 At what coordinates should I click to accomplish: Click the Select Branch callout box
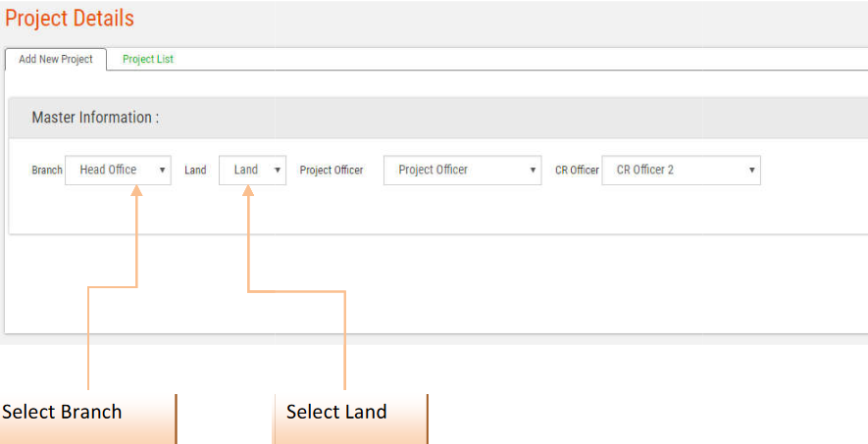pos(87,413)
